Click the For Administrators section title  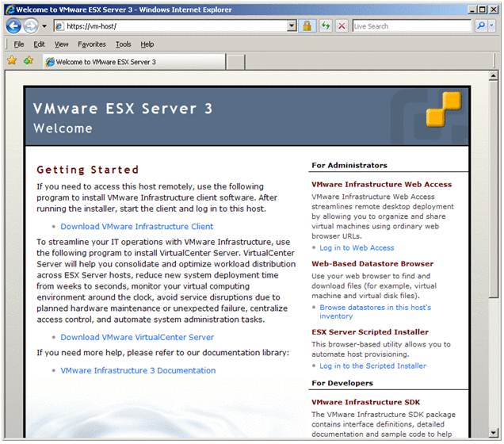[x=349, y=166]
